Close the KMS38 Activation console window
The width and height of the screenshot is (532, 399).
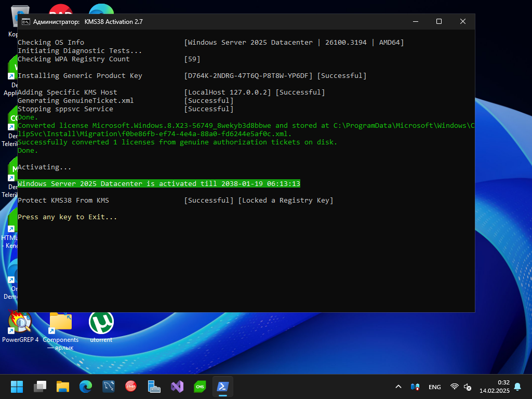click(463, 21)
